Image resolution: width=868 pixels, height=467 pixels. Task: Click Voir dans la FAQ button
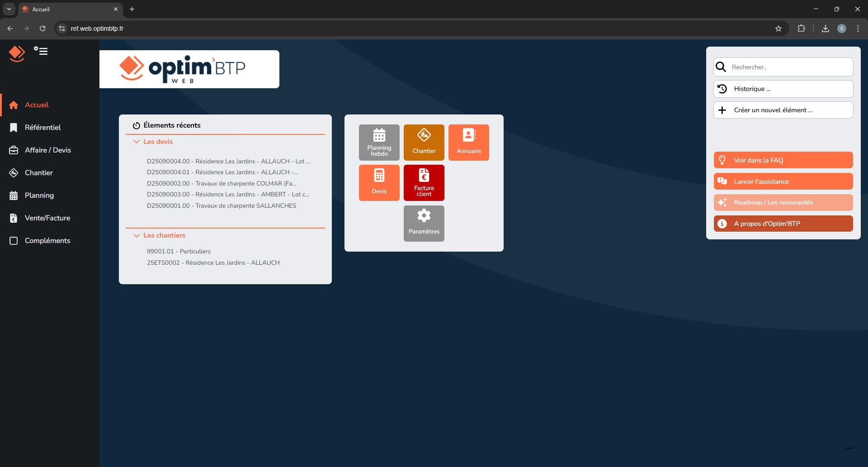pos(783,160)
